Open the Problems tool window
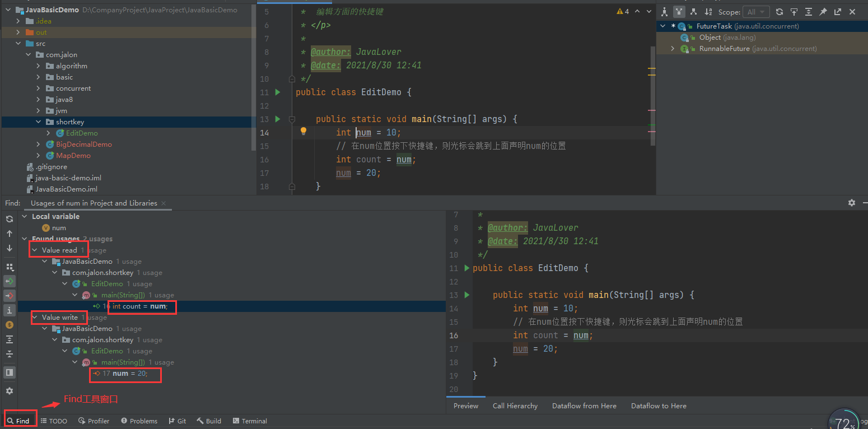The height and width of the screenshot is (429, 868). coord(139,421)
